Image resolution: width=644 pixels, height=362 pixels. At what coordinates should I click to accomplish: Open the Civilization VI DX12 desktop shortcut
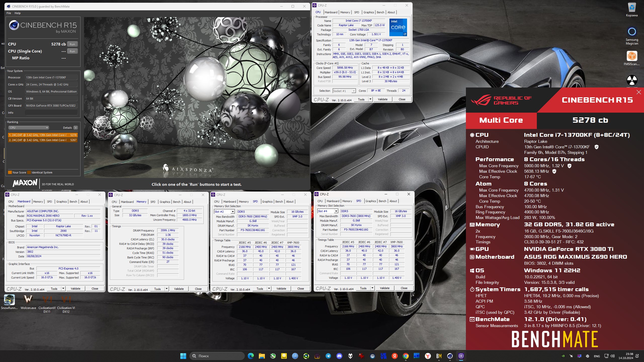pyautogui.click(x=66, y=304)
